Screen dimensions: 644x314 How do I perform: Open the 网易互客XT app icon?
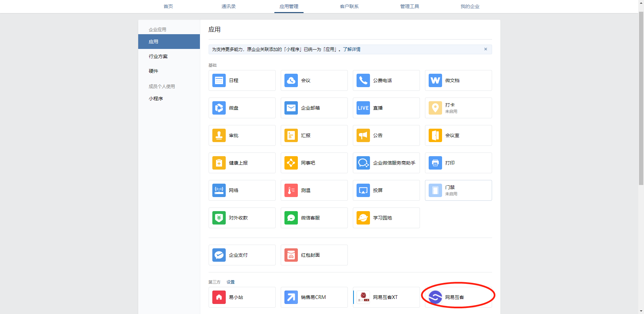[x=363, y=297]
